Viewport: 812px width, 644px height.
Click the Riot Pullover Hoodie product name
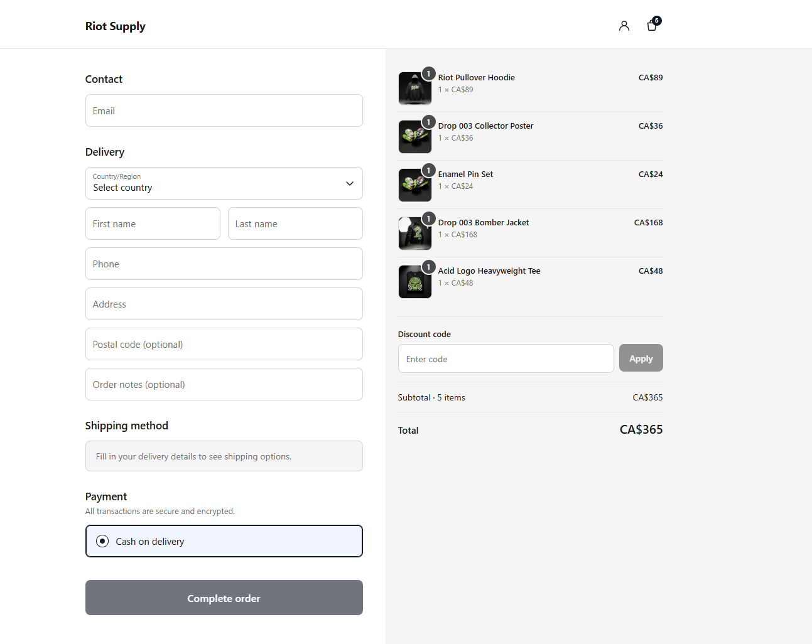(x=477, y=77)
